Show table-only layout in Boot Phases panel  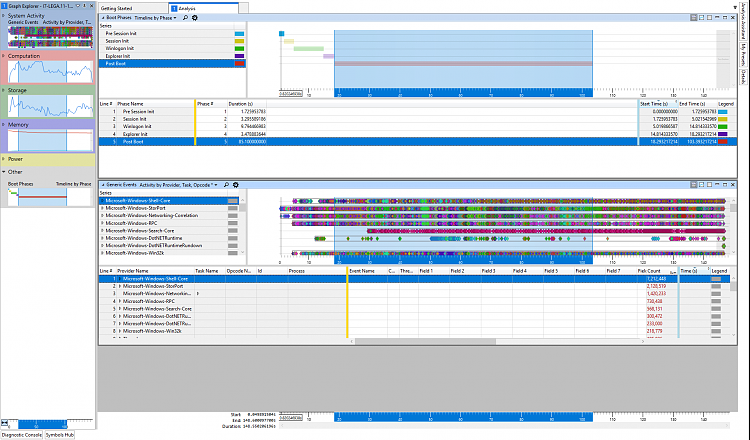[709, 18]
